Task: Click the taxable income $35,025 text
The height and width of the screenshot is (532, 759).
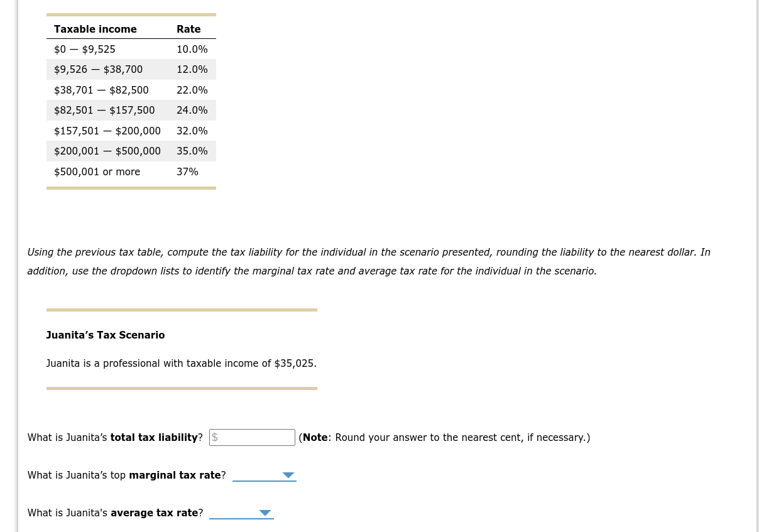Action: pyautogui.click(x=294, y=363)
